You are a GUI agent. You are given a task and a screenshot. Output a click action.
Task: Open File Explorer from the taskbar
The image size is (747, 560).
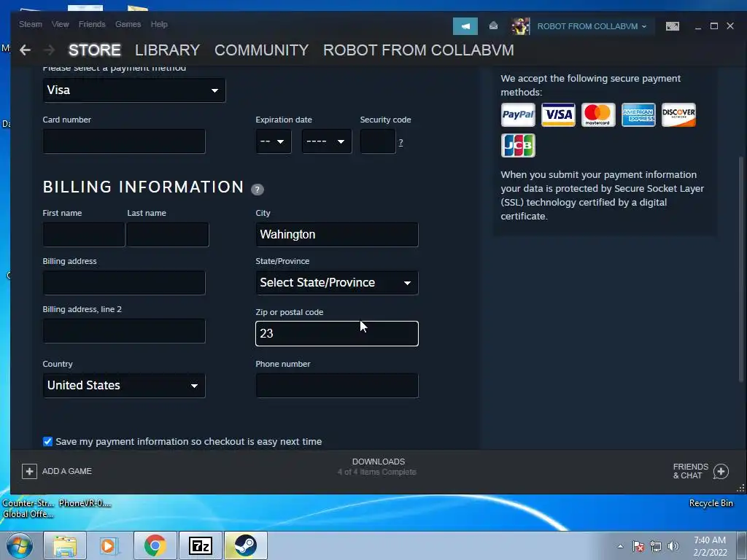65,545
